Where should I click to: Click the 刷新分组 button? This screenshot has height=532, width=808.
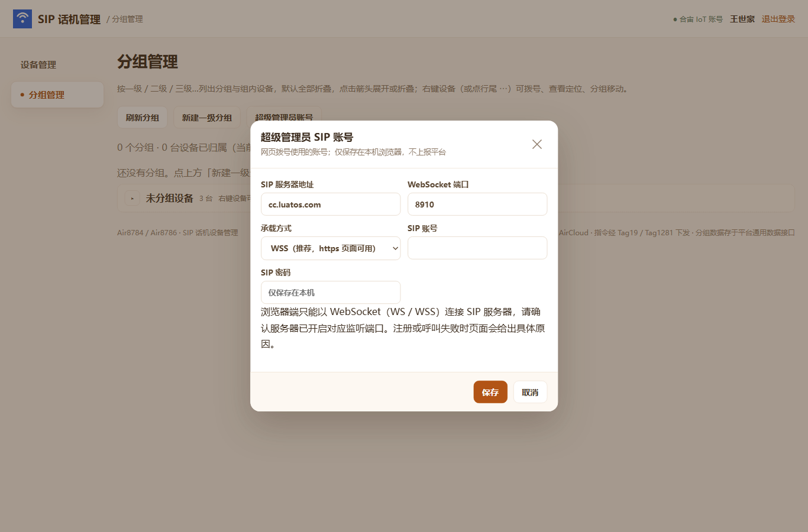pos(143,118)
